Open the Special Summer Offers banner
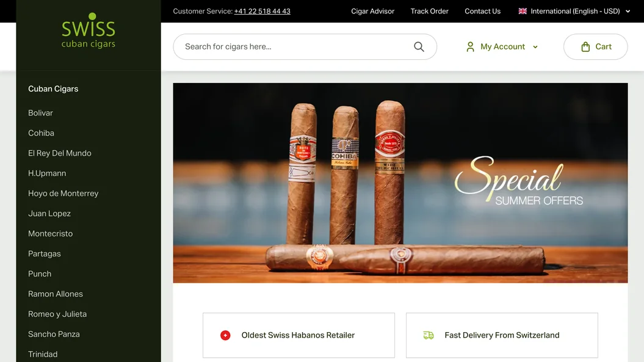 (400, 183)
